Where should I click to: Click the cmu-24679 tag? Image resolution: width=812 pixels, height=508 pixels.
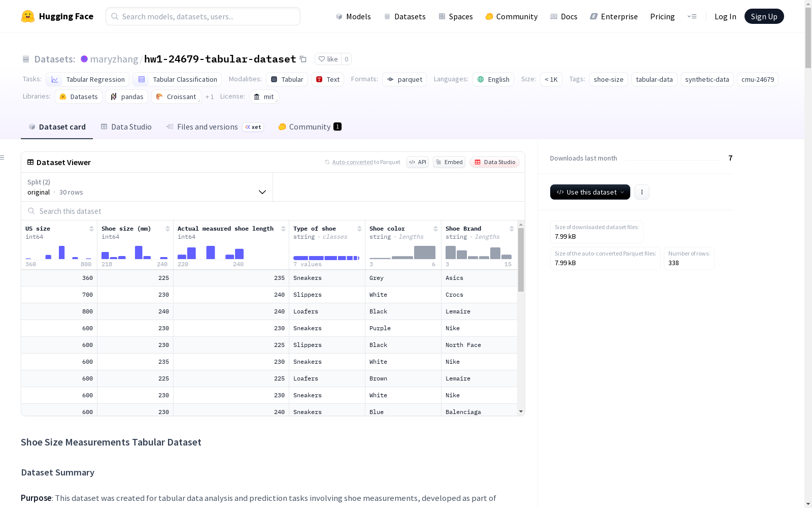coord(758,79)
